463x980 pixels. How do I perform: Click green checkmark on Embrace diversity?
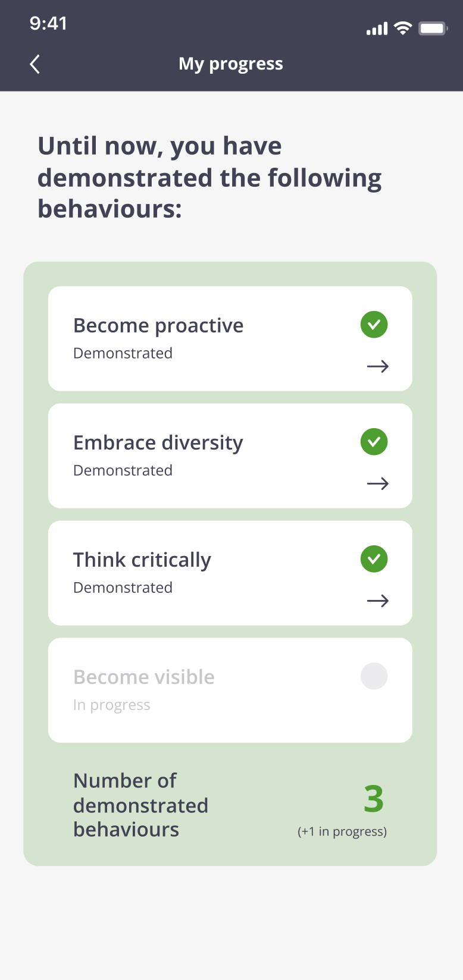coord(374,442)
